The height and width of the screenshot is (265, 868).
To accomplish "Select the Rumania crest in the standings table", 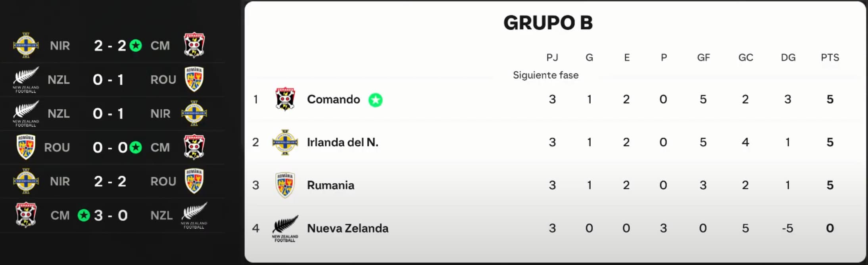I will point(285,185).
